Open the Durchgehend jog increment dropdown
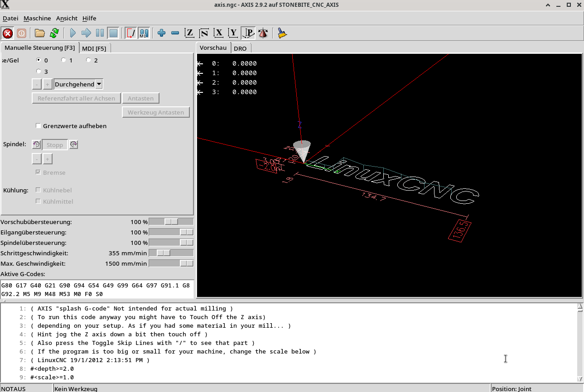 coord(78,84)
